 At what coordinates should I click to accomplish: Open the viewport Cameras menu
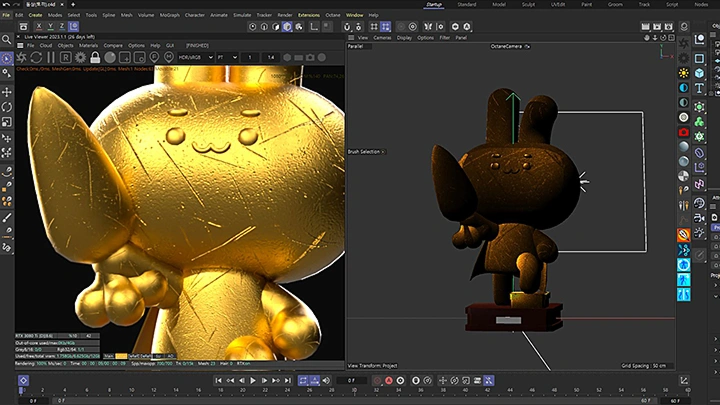(x=382, y=38)
